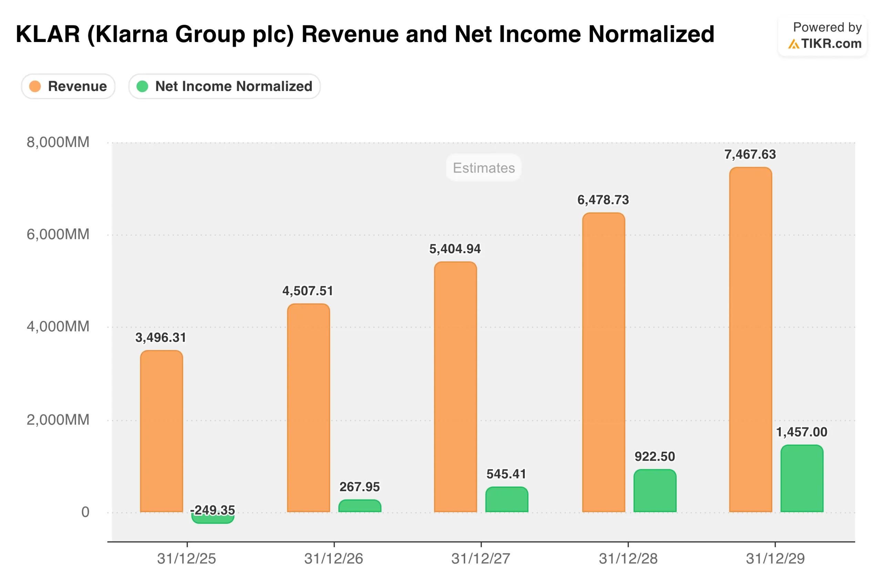Click the 267.95 net income bar
Image resolution: width=882 pixels, height=588 pixels.
click(360, 506)
